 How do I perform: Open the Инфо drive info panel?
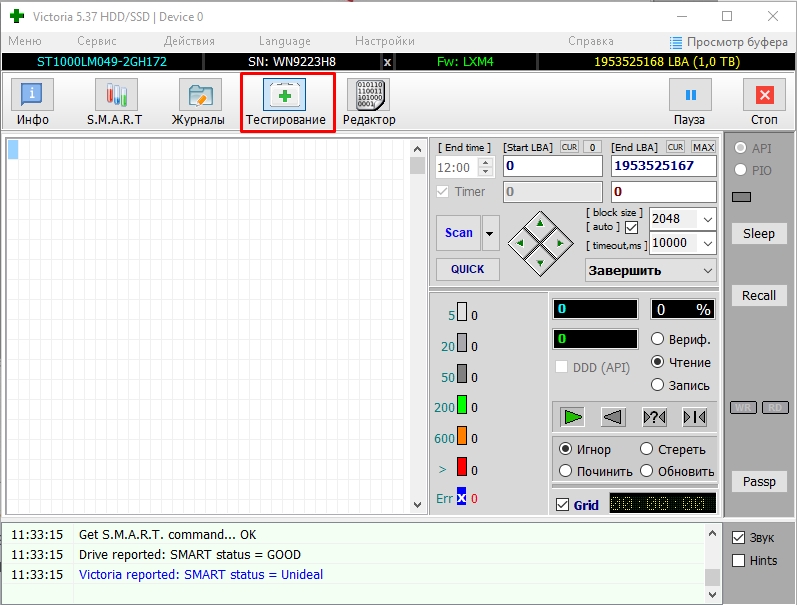pos(32,101)
